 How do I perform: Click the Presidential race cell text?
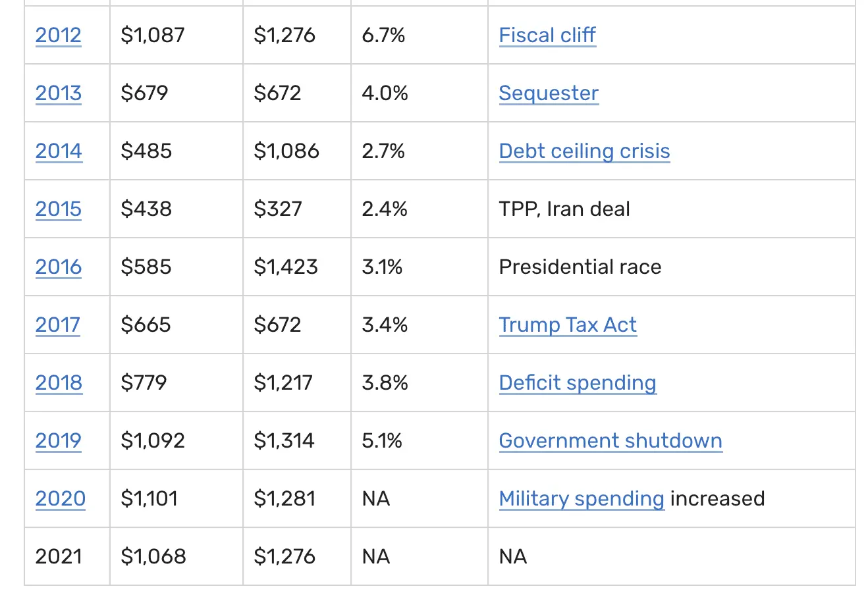[580, 267]
